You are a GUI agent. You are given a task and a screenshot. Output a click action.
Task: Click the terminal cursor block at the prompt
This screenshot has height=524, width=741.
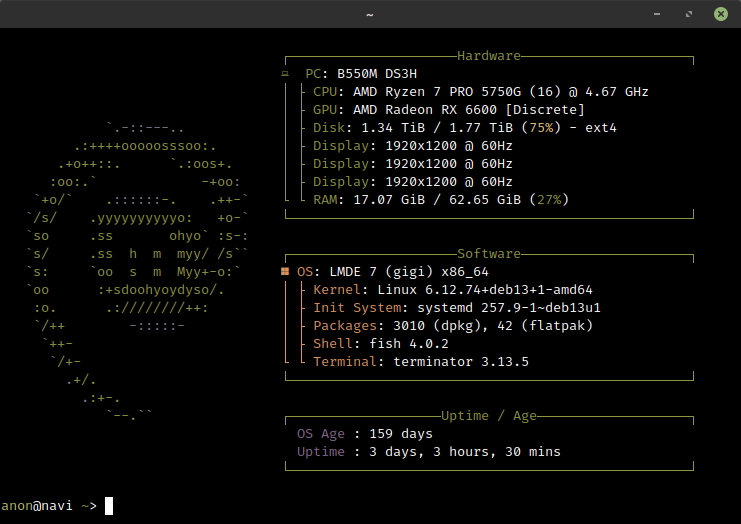pos(109,506)
